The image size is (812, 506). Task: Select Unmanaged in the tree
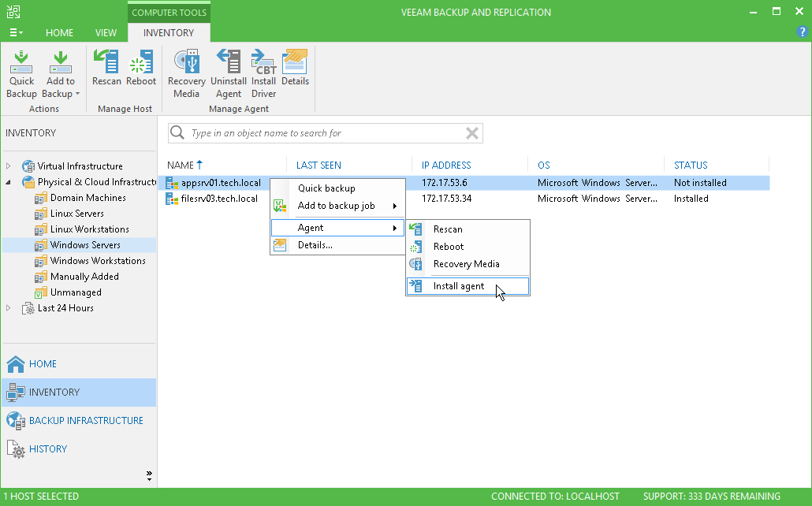pyautogui.click(x=76, y=292)
